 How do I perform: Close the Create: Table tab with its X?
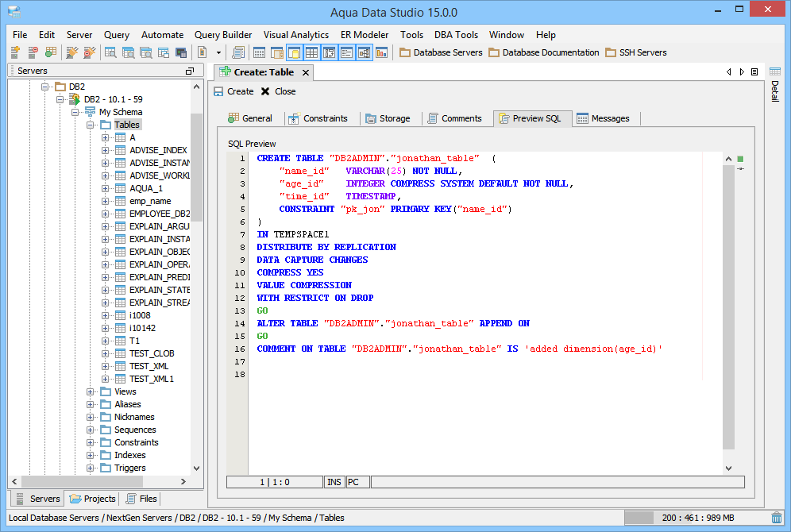pyautogui.click(x=304, y=72)
